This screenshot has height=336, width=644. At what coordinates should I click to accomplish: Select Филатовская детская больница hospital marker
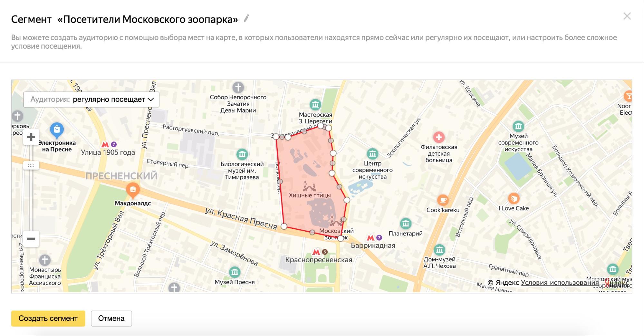point(438,137)
